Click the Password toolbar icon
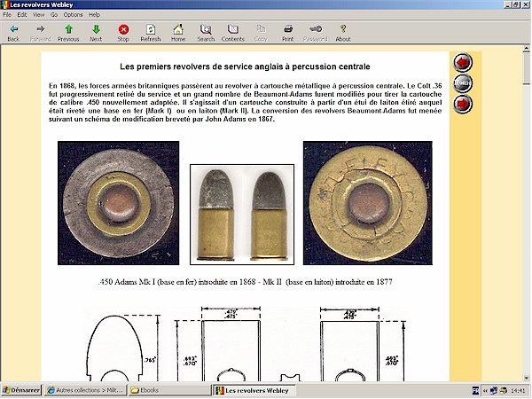 pos(315,33)
